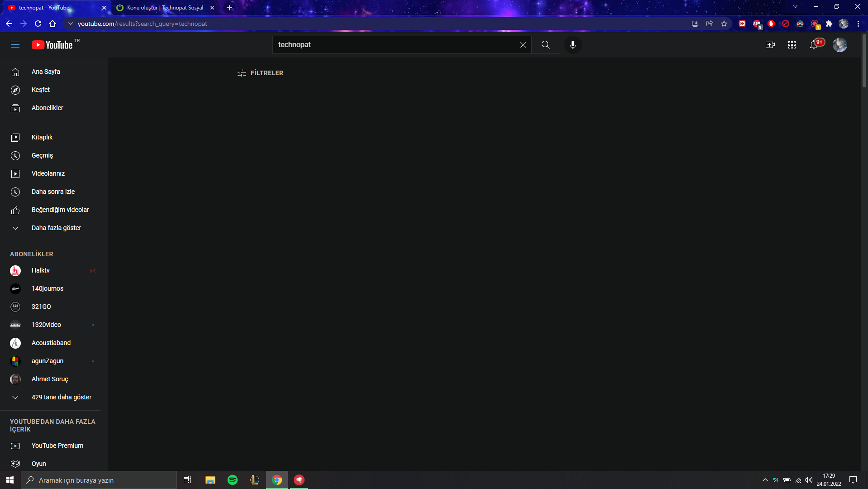Open the Create video camera icon
Image resolution: width=868 pixels, height=489 pixels.
tap(770, 45)
